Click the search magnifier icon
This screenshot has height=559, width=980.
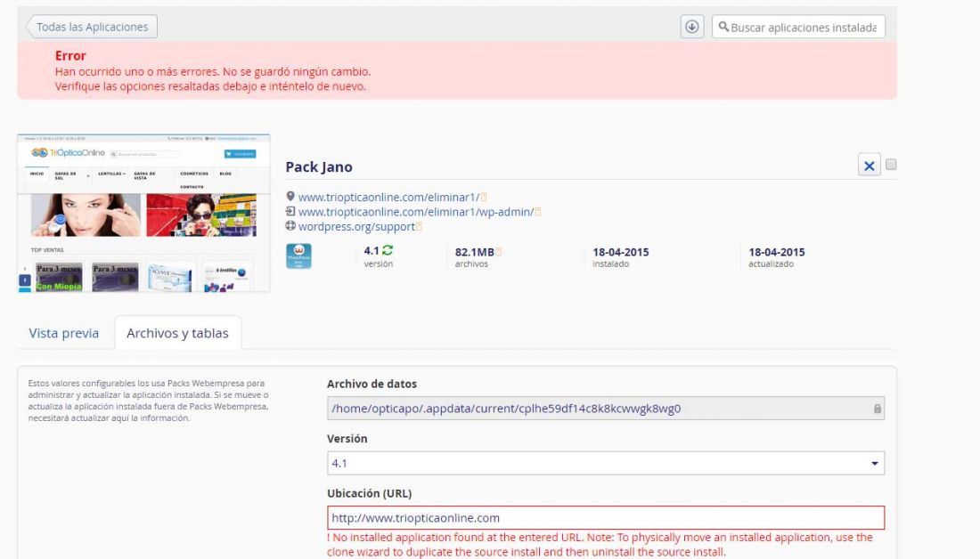tap(723, 27)
